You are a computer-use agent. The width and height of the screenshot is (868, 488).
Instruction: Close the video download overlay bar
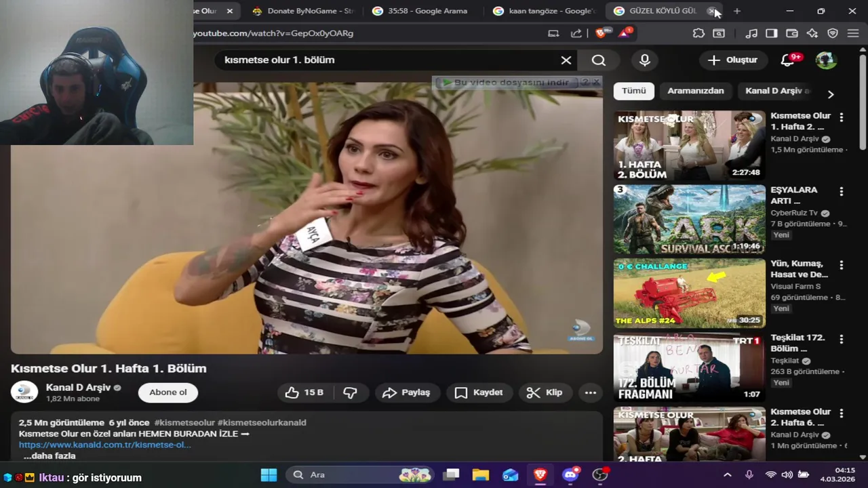pyautogui.click(x=596, y=82)
